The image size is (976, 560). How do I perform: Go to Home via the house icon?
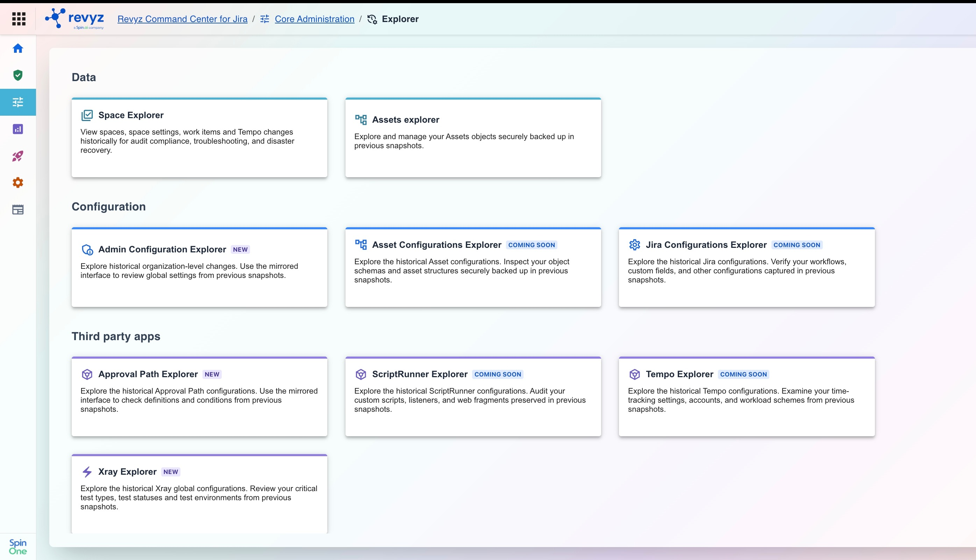(18, 49)
